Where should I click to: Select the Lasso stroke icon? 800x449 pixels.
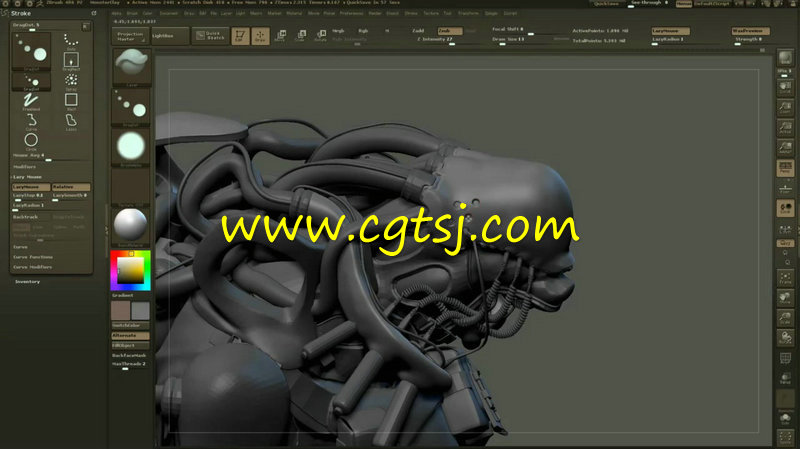pyautogui.click(x=71, y=121)
